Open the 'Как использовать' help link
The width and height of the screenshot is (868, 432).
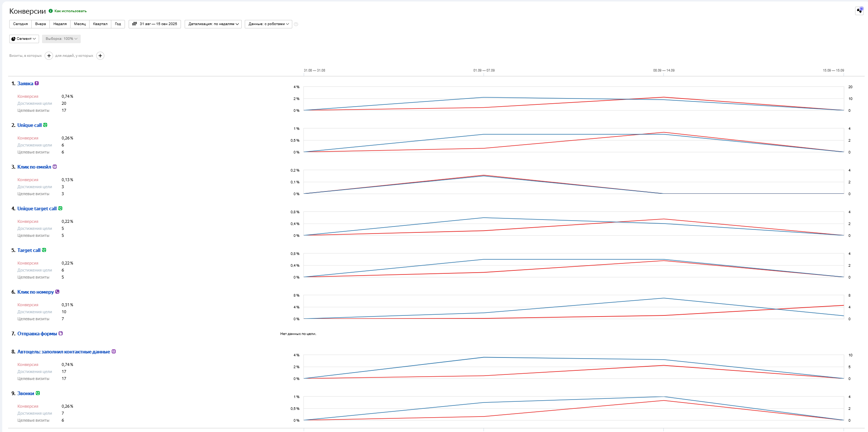[70, 11]
